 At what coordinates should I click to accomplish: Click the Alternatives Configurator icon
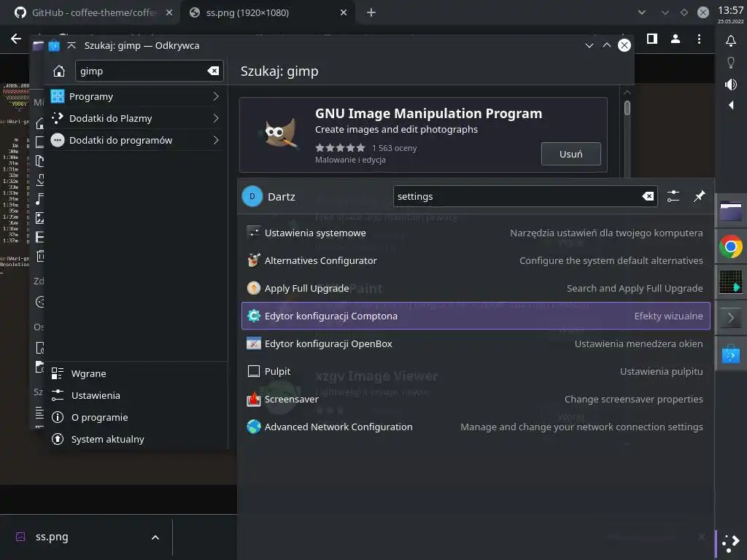pyautogui.click(x=253, y=260)
